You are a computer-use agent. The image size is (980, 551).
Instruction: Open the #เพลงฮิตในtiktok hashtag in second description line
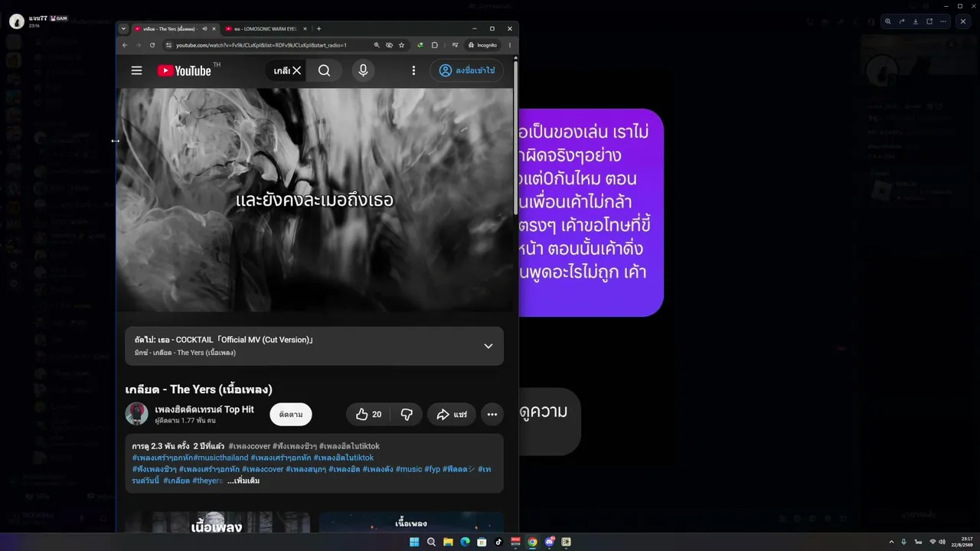coord(344,458)
